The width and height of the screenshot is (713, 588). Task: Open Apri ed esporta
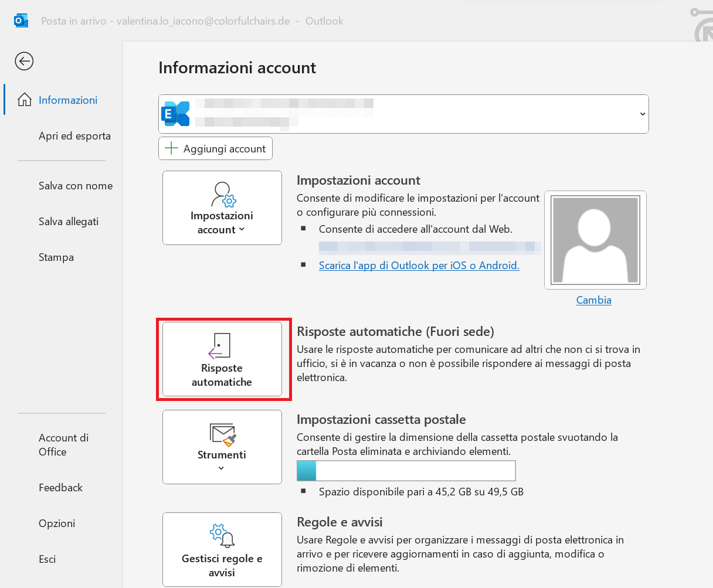point(74,136)
